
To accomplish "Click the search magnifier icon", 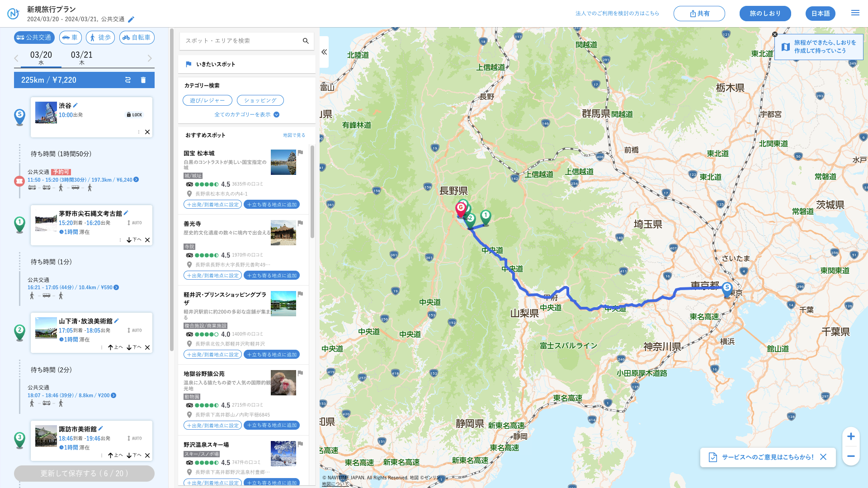I will coord(306,41).
